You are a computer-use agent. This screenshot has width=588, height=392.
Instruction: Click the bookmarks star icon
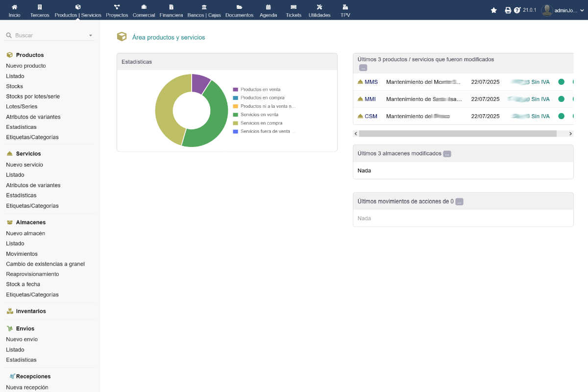(494, 10)
